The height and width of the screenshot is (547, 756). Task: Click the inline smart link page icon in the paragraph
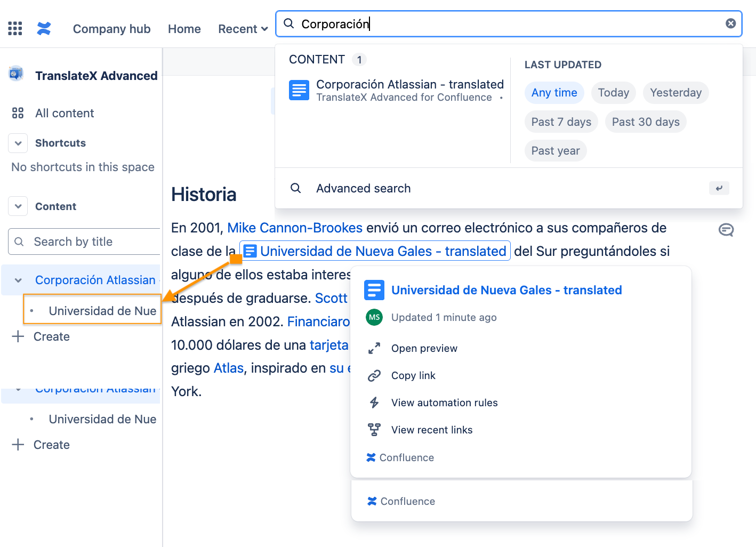click(250, 251)
